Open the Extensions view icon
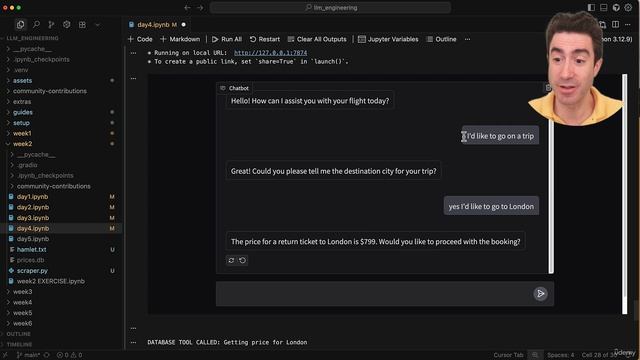The width and height of the screenshot is (640, 360). click(x=82, y=25)
